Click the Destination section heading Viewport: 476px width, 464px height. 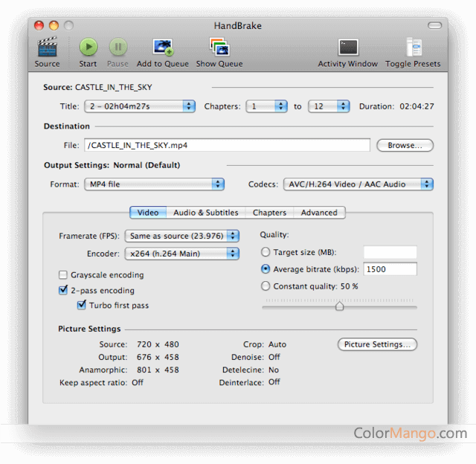67,126
